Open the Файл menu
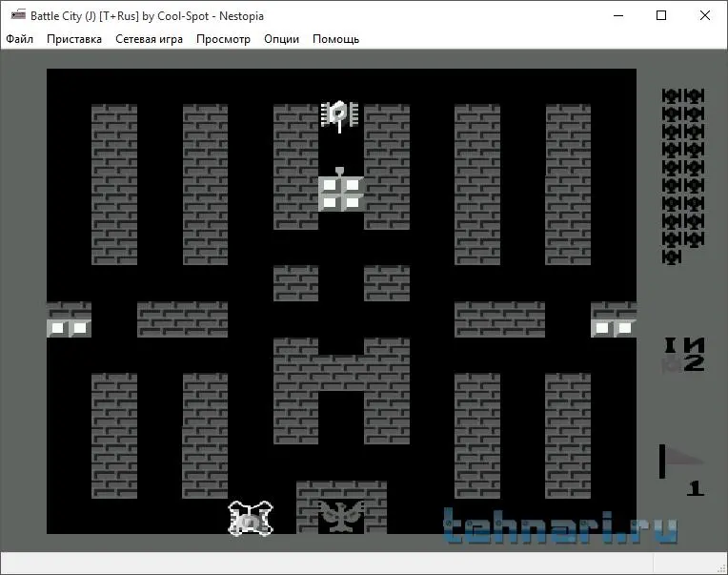 (19, 39)
